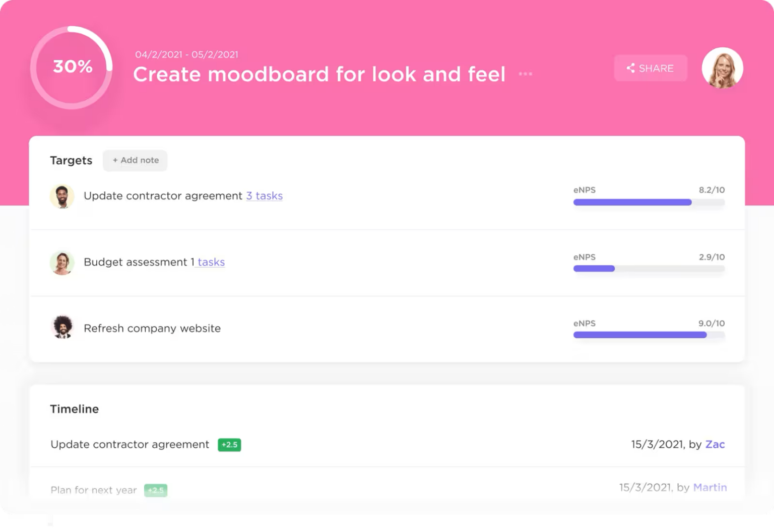Select the avatar next to Budget assessment
774x532 pixels.
coord(62,262)
